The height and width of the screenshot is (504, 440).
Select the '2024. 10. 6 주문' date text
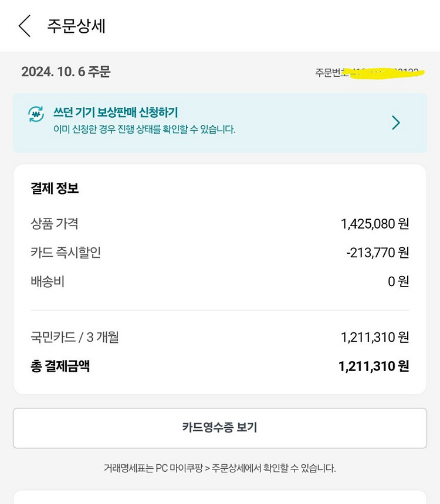(x=66, y=71)
